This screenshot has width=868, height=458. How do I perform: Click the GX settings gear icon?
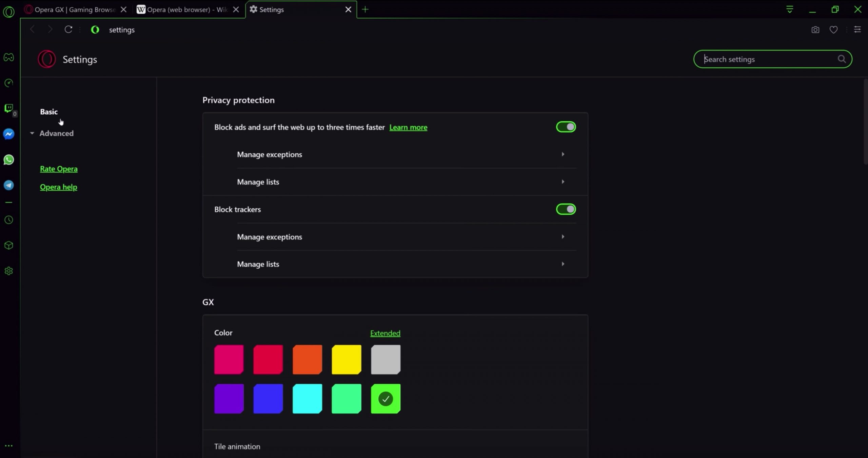(8, 271)
